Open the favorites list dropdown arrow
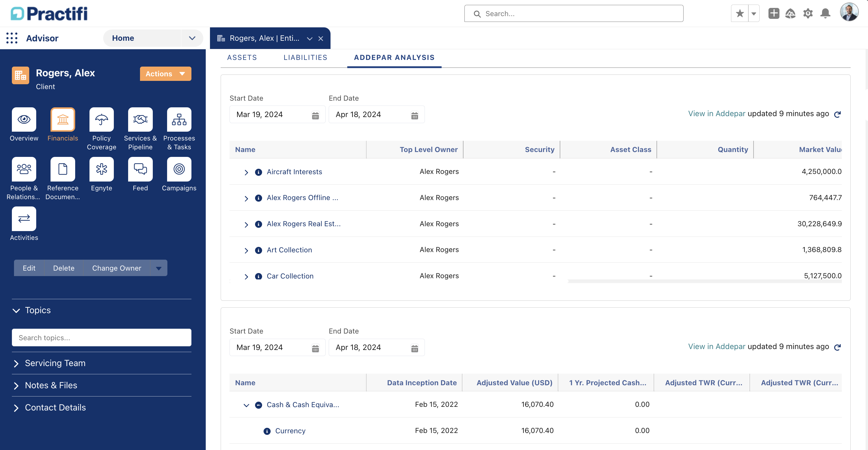This screenshot has width=868, height=450. [x=754, y=13]
